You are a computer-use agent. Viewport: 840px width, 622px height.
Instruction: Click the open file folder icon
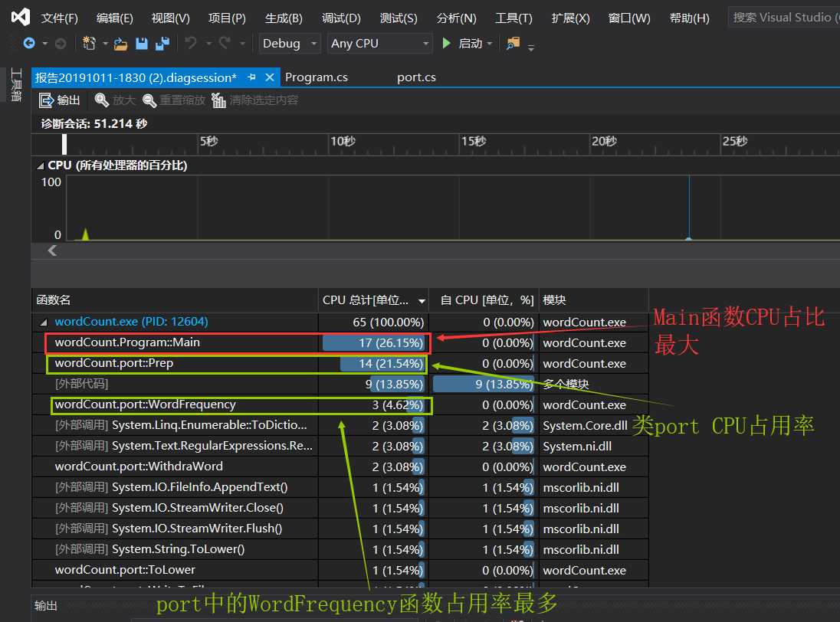120,44
